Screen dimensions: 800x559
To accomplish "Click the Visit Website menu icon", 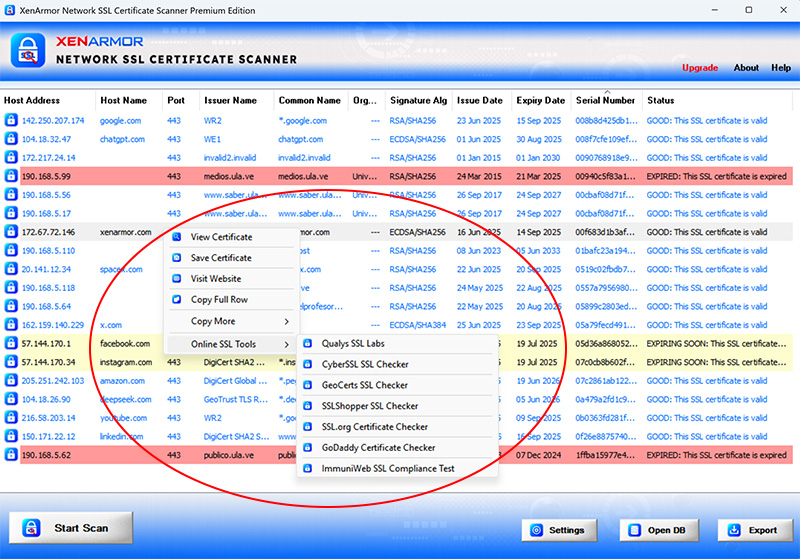I will (177, 278).
